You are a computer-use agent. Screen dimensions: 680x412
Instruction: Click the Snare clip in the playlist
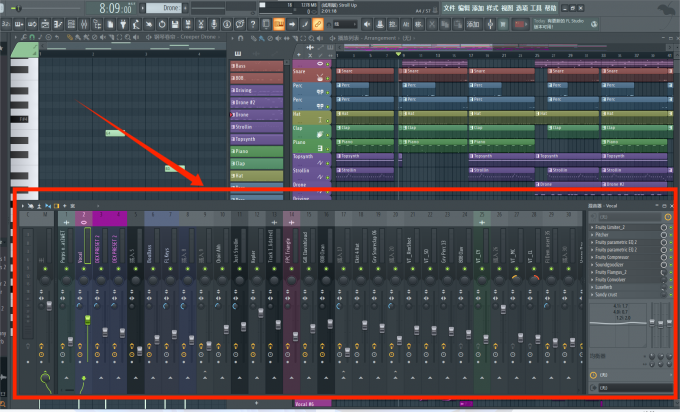point(365,71)
